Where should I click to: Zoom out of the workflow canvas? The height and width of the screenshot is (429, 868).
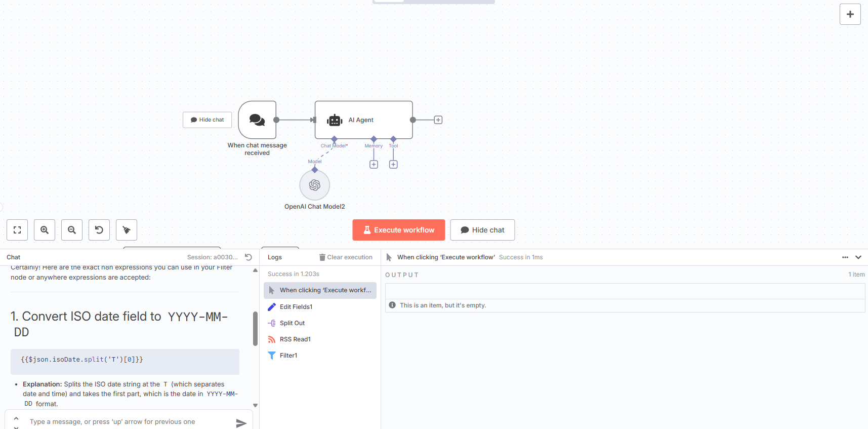tap(72, 230)
